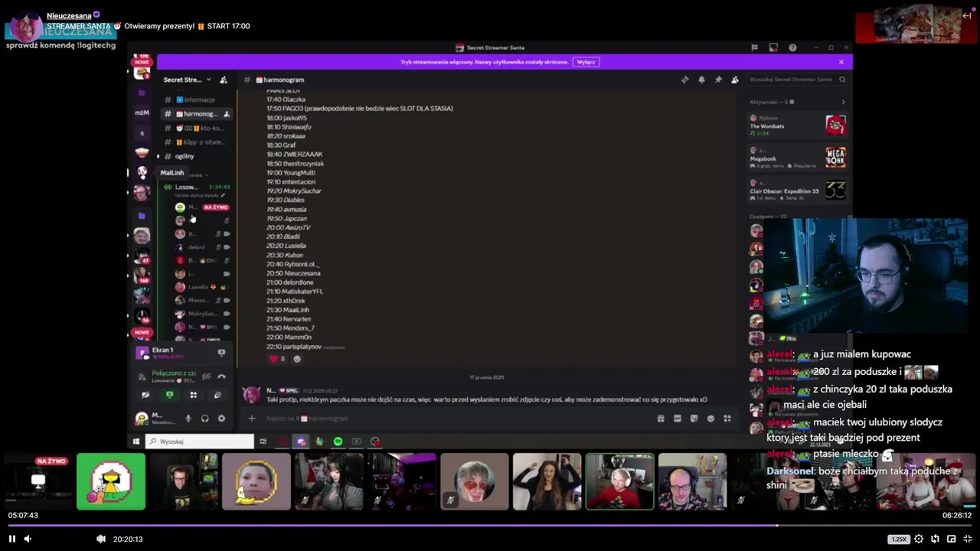980x551 pixels.
Task: Open the kto-ko... channel
Action: 196,128
